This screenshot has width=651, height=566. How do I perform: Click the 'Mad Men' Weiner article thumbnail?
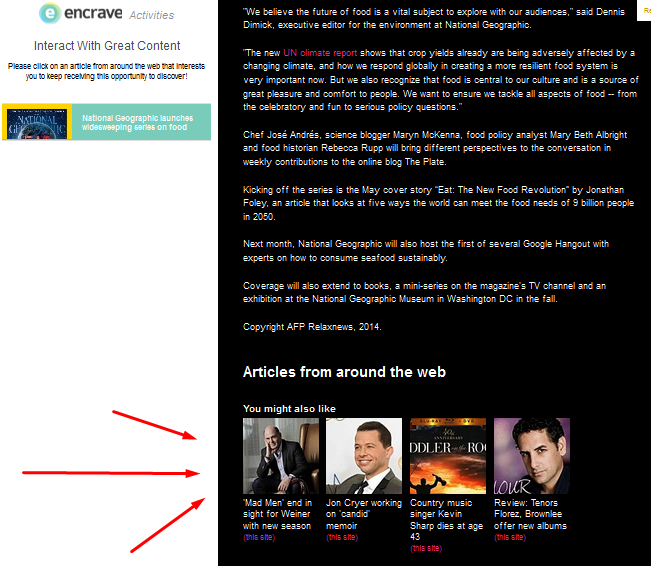281,456
